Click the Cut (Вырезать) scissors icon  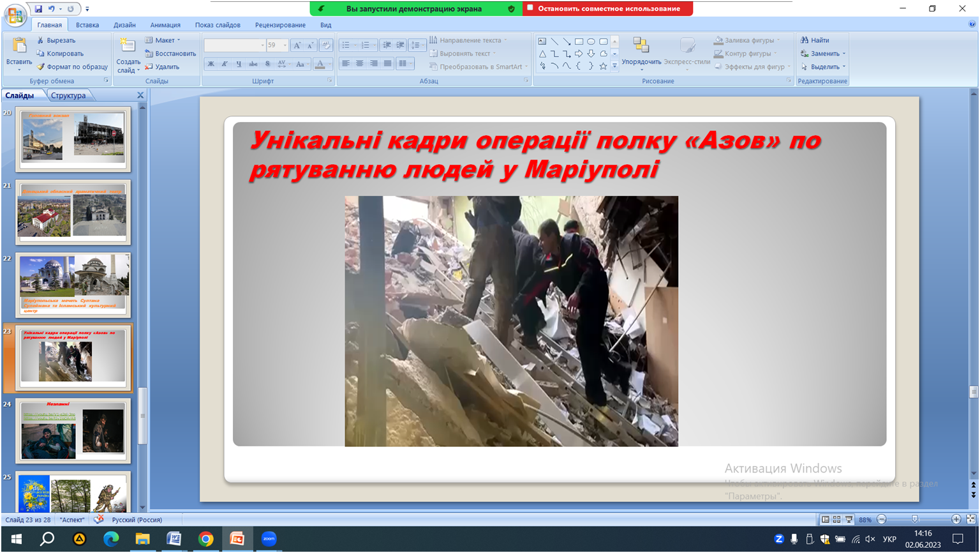[x=41, y=40]
